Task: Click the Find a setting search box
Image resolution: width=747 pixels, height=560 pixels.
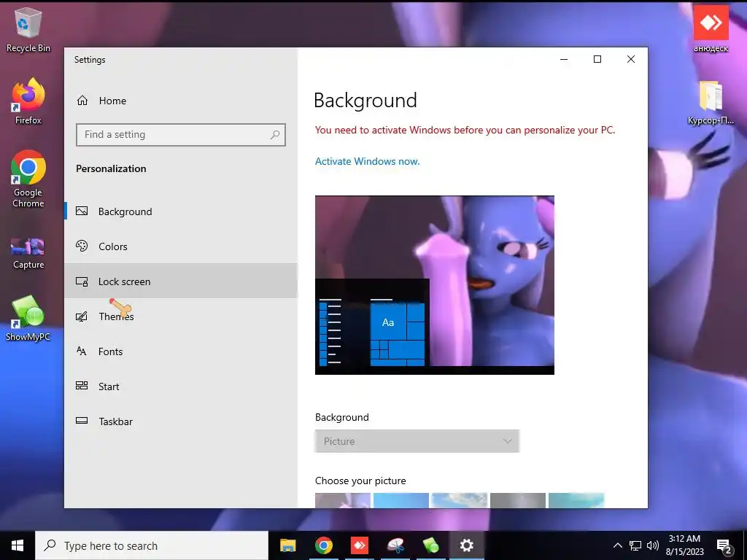Action: click(181, 135)
